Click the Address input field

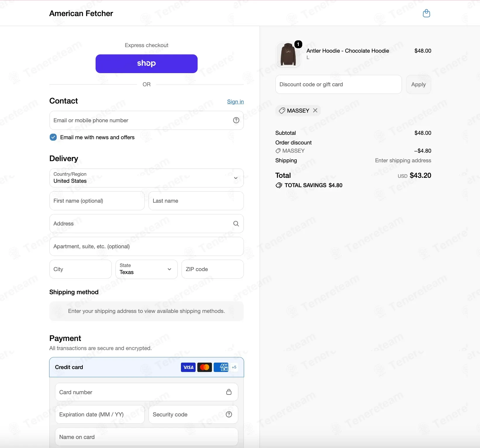(x=146, y=223)
